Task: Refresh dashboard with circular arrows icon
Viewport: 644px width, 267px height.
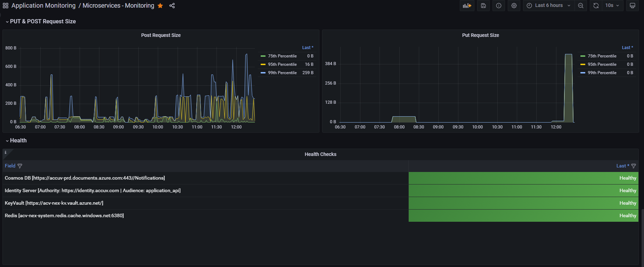Action: pyautogui.click(x=596, y=6)
